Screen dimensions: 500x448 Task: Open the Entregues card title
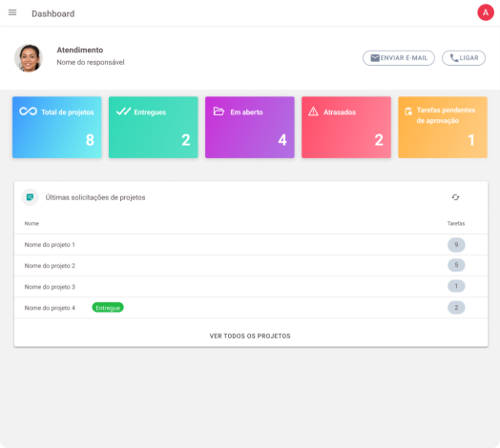pos(150,112)
